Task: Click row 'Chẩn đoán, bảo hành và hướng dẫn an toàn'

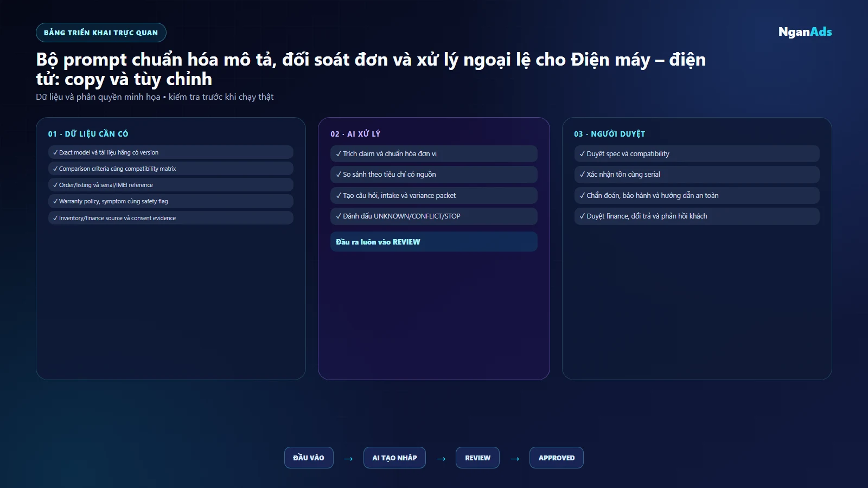Action: 697,195
